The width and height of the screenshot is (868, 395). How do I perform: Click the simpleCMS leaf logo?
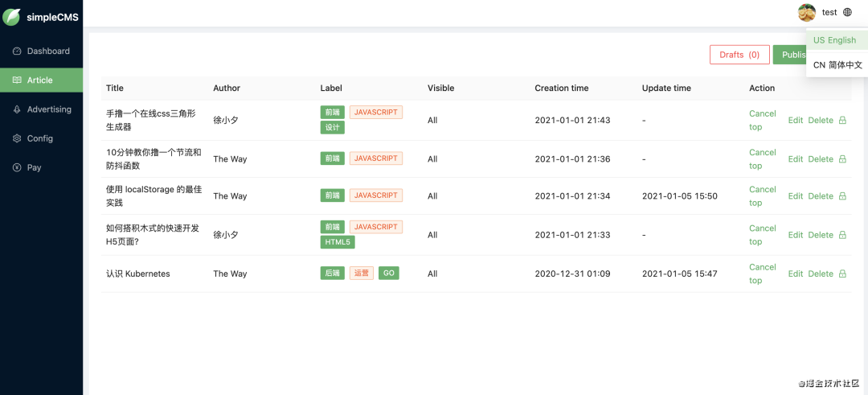[x=11, y=17]
